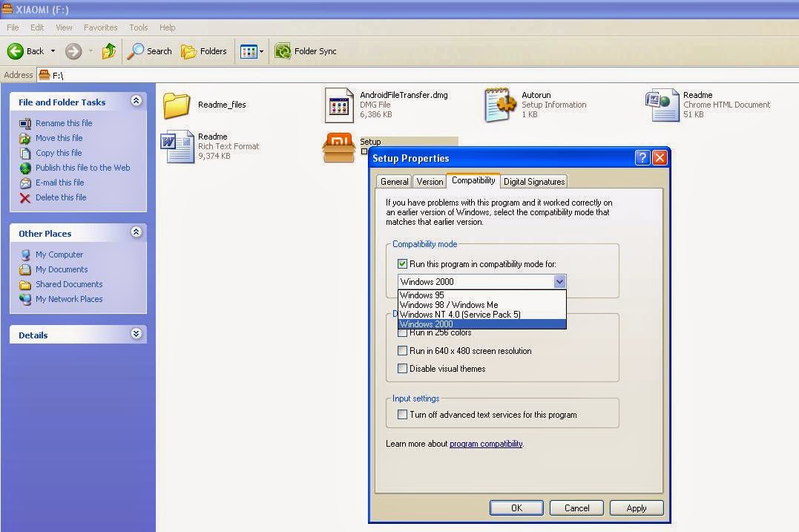Click the Address bar path field
Screen dimensions: 799x532
coord(418,76)
